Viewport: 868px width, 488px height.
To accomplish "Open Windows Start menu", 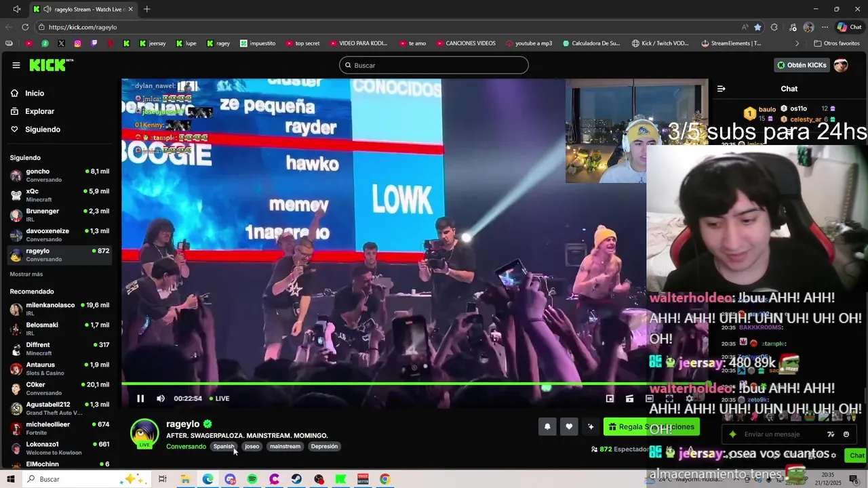I will pyautogui.click(x=11, y=479).
